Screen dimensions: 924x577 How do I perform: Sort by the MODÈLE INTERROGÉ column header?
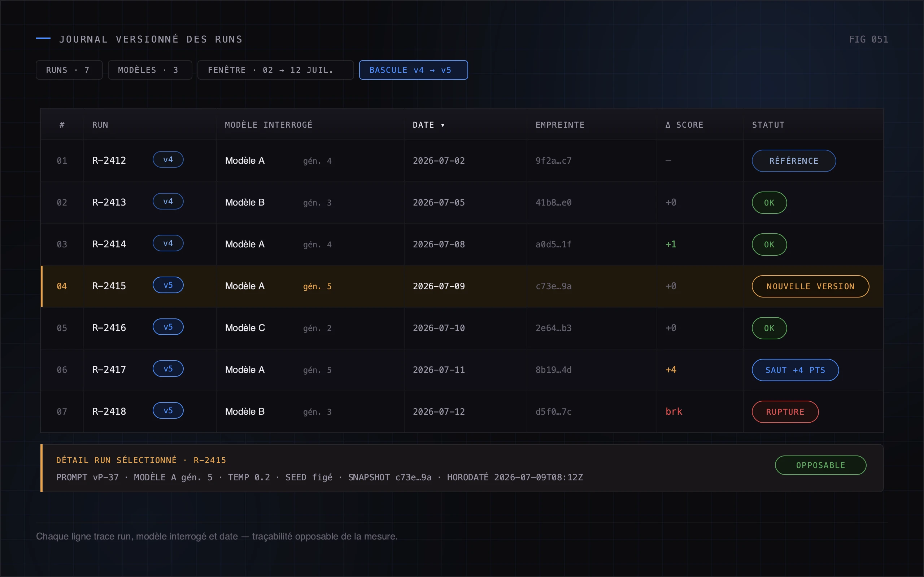(x=269, y=125)
